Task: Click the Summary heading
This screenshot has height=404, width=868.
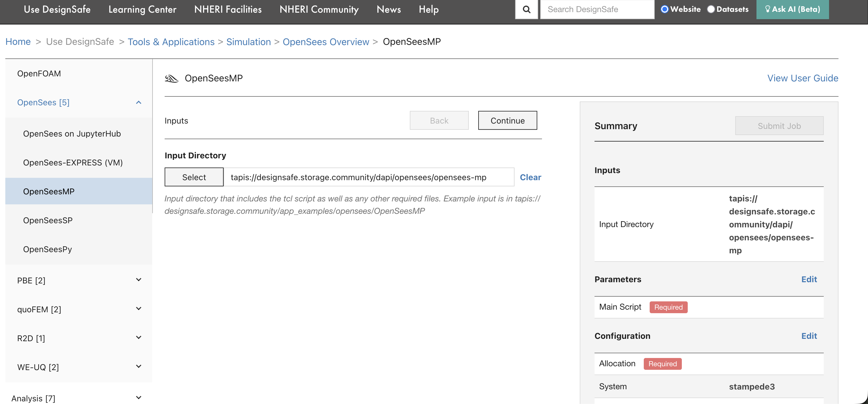Action: [616, 126]
